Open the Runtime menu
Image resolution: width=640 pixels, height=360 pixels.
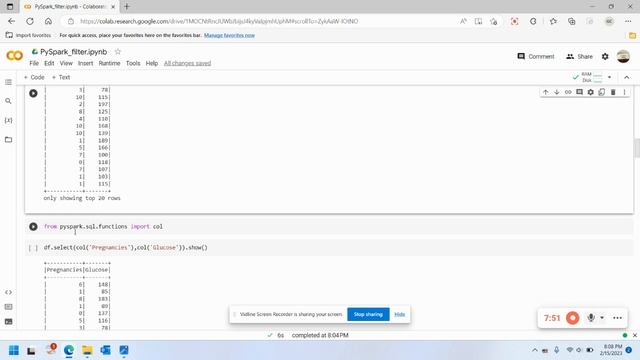coord(109,63)
